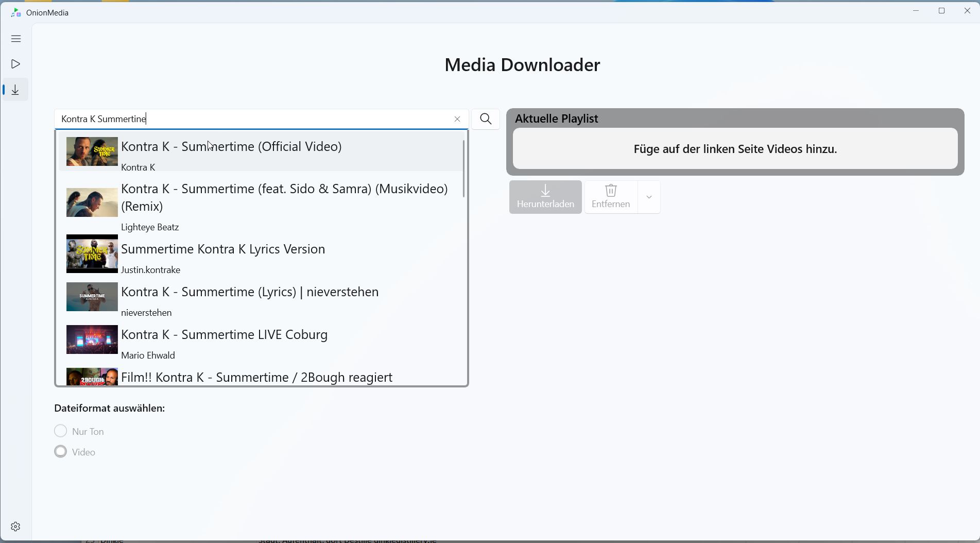
Task: Select Summertime (Lyrics) | nieverstehen result
Action: pos(261,297)
